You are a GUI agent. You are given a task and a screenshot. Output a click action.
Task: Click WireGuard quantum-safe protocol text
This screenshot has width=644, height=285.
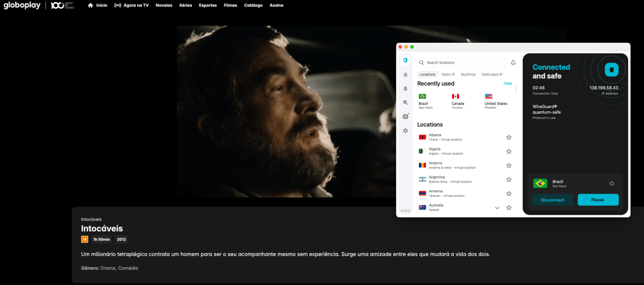tap(547, 109)
